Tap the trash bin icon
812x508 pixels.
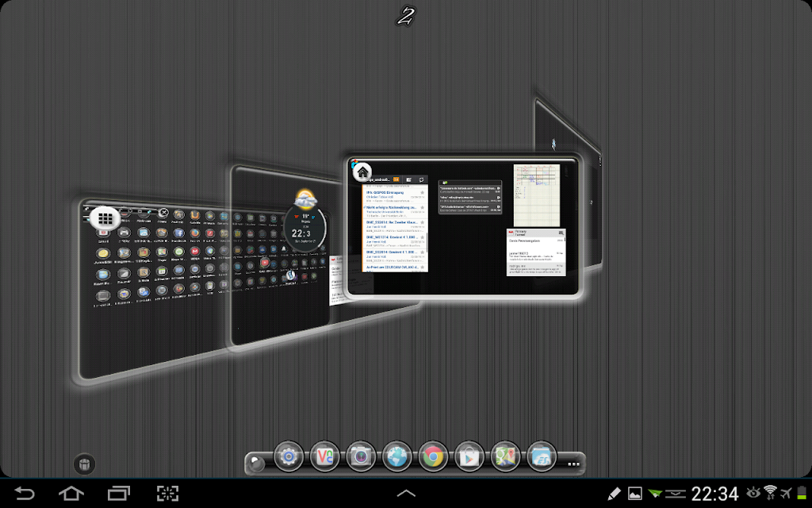tap(85, 464)
